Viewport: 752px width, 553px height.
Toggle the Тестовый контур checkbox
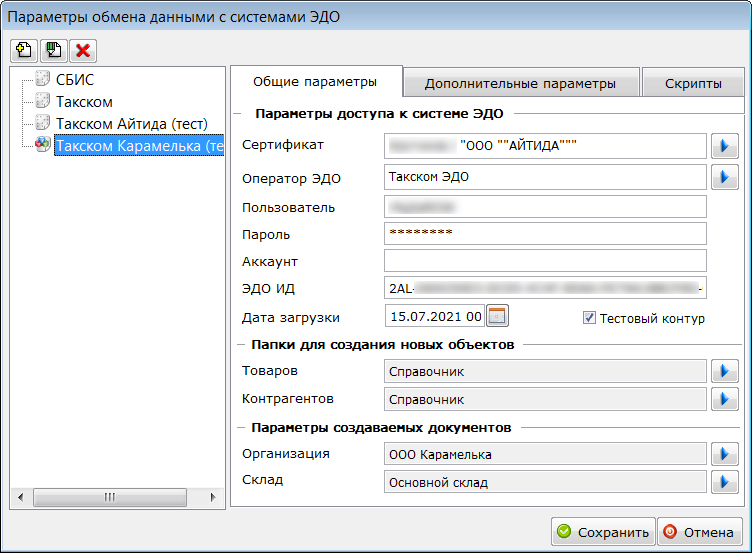click(x=589, y=318)
